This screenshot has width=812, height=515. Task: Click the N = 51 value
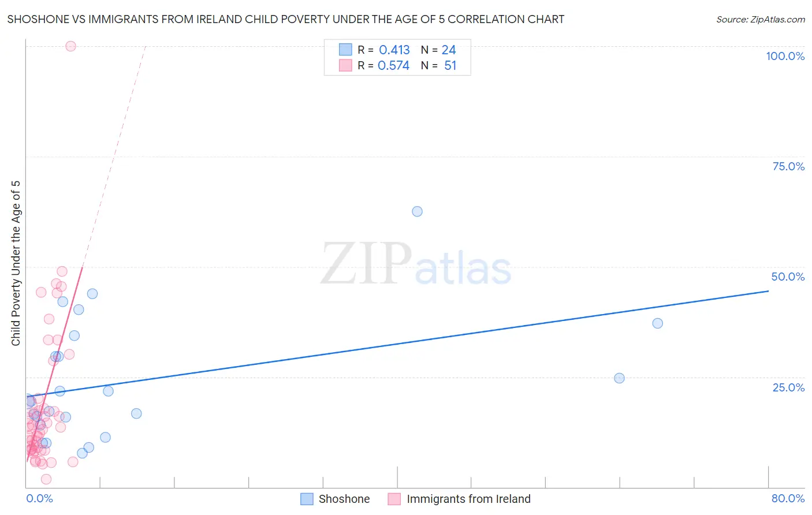438,65
